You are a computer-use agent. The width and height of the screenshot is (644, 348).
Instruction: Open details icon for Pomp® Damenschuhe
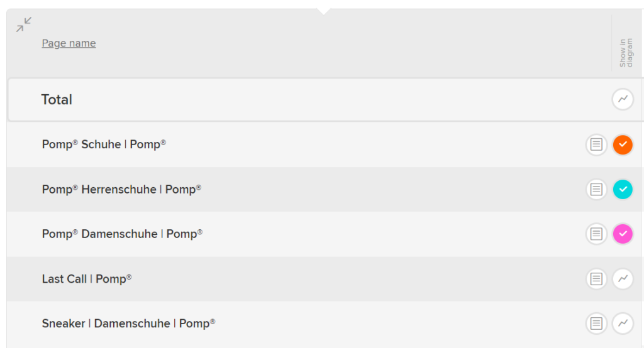(x=596, y=234)
